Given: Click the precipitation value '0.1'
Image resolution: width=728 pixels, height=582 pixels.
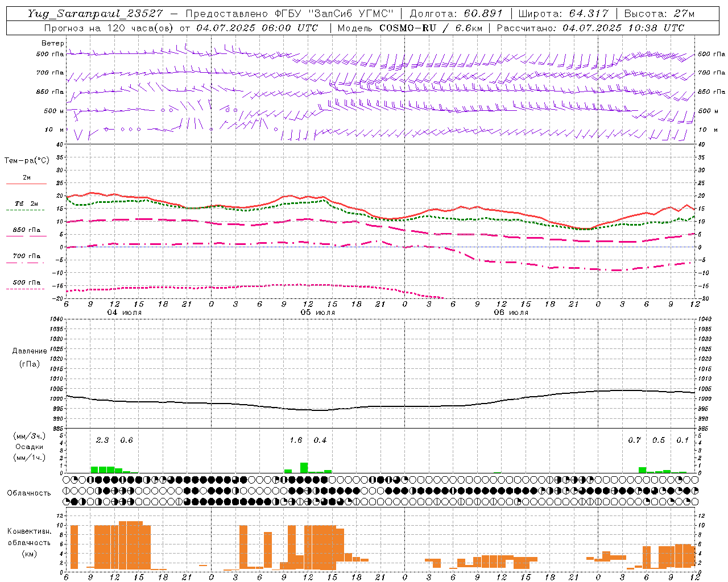Looking at the screenshot, I should 682,440.
